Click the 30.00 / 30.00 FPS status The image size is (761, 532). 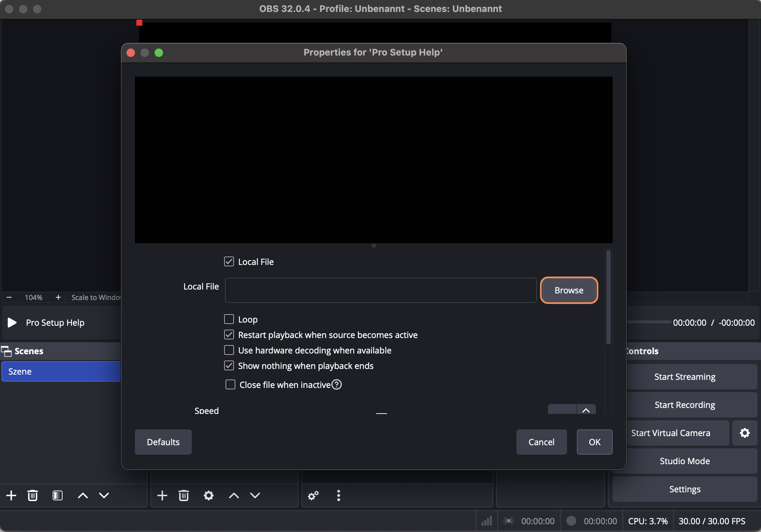(x=712, y=521)
